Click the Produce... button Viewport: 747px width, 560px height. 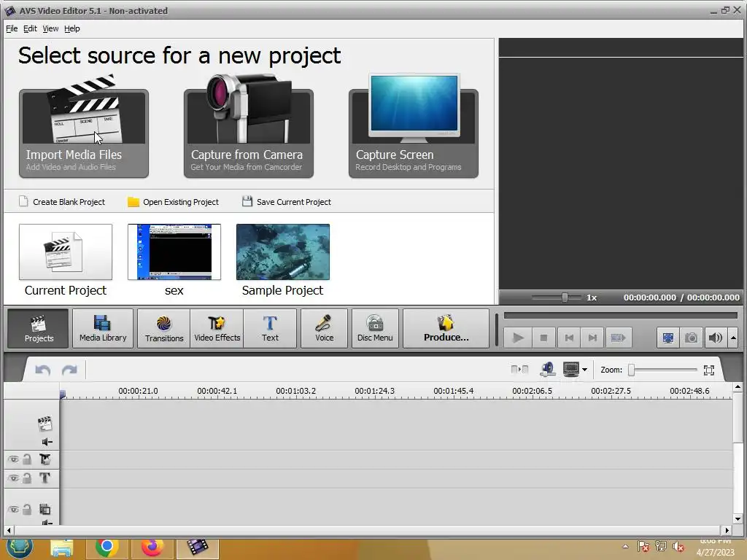tap(446, 329)
